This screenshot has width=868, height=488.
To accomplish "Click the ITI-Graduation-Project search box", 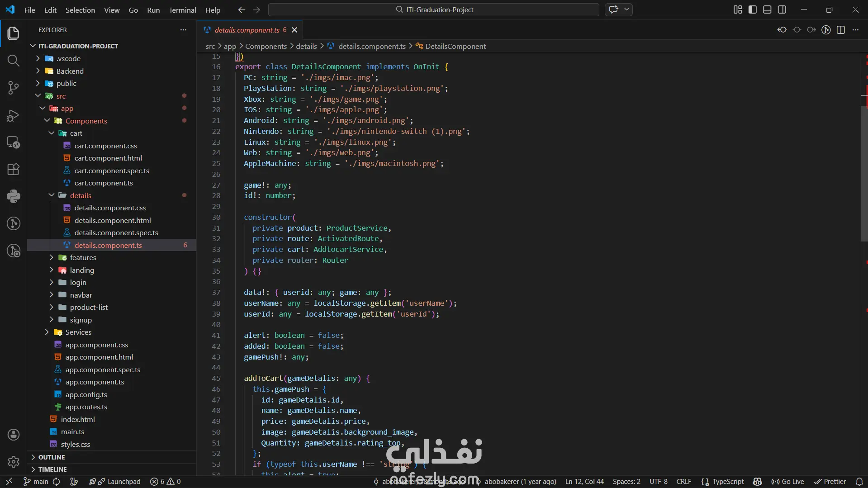I will [x=433, y=9].
